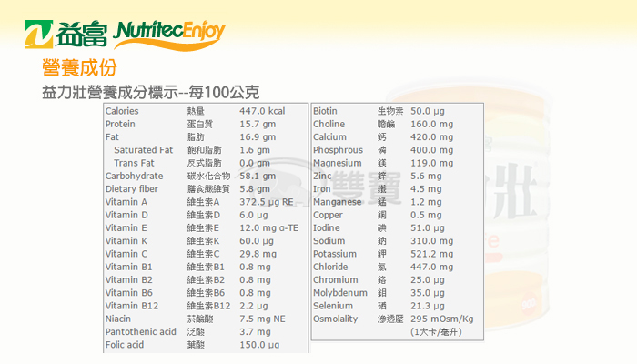Click the Calcium label
The height and width of the screenshot is (364, 637).
coord(329,136)
